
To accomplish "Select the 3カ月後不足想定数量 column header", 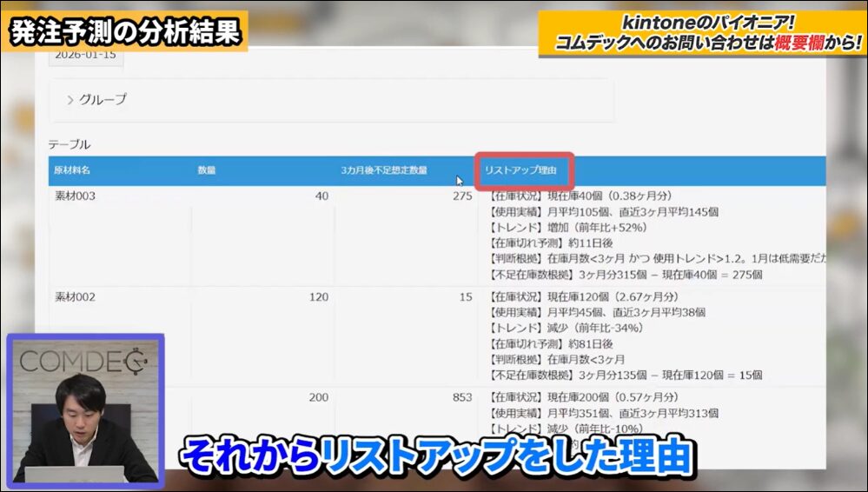I will pos(383,170).
